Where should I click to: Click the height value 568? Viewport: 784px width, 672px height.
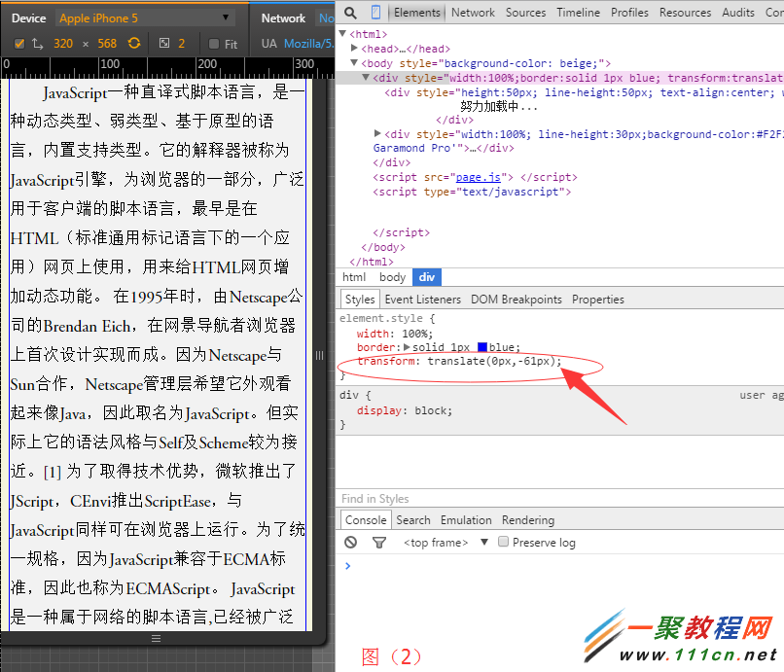tap(107, 44)
